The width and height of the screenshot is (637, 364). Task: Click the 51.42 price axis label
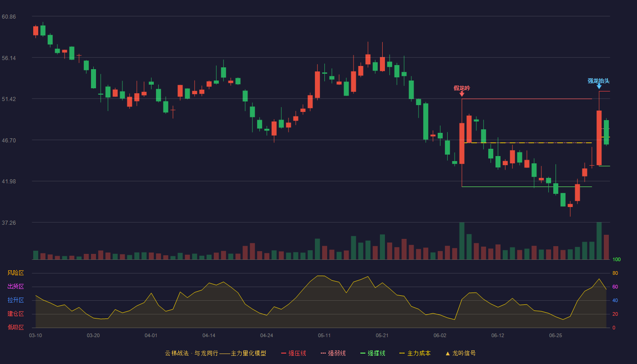pyautogui.click(x=9, y=99)
